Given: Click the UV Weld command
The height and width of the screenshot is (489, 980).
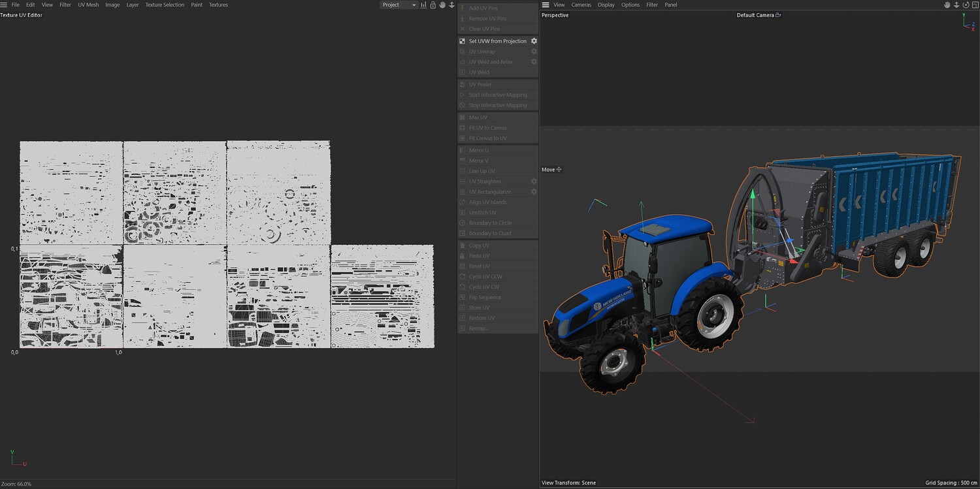Looking at the screenshot, I should click(498, 72).
